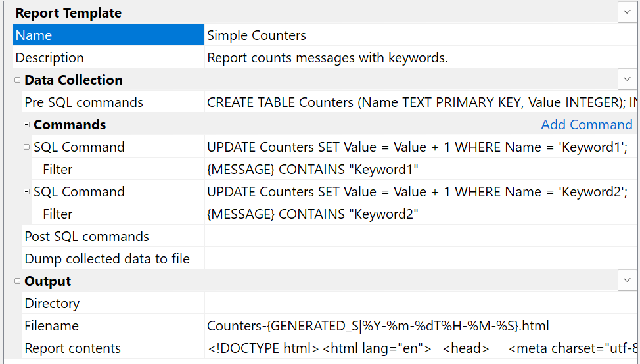Select the Data Collection heading text

coord(74,80)
